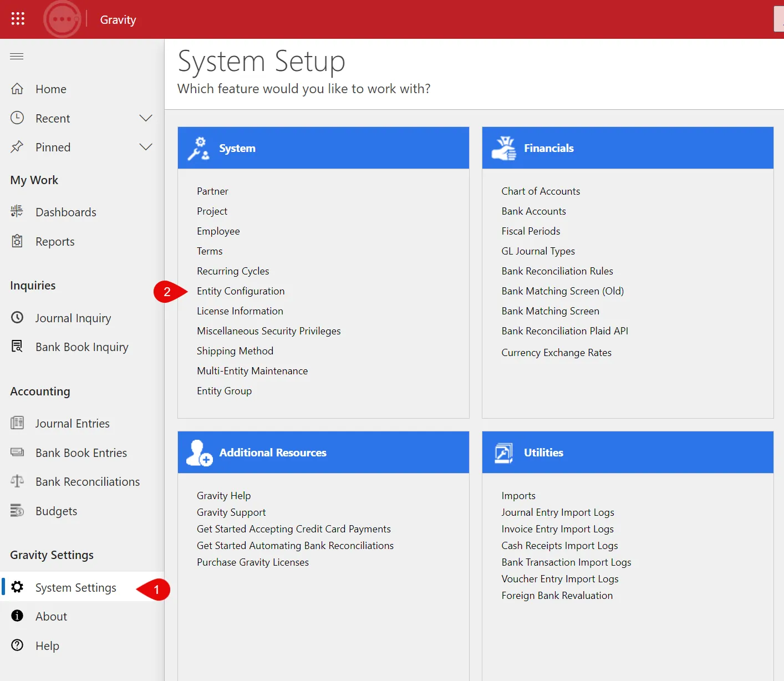This screenshot has width=784, height=681.
Task: Click the Bank Book Inquiry icon
Action: (17, 347)
